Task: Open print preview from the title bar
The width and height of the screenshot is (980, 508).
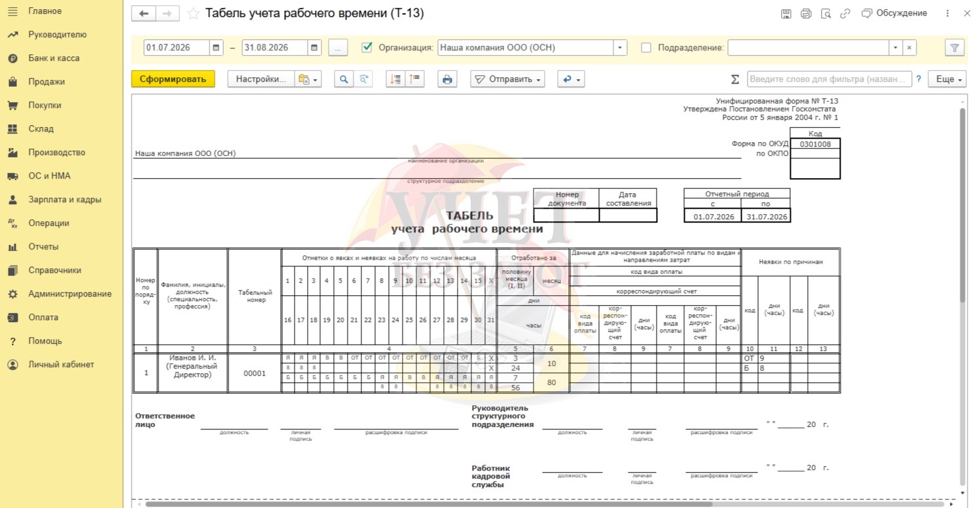Action: tap(826, 14)
